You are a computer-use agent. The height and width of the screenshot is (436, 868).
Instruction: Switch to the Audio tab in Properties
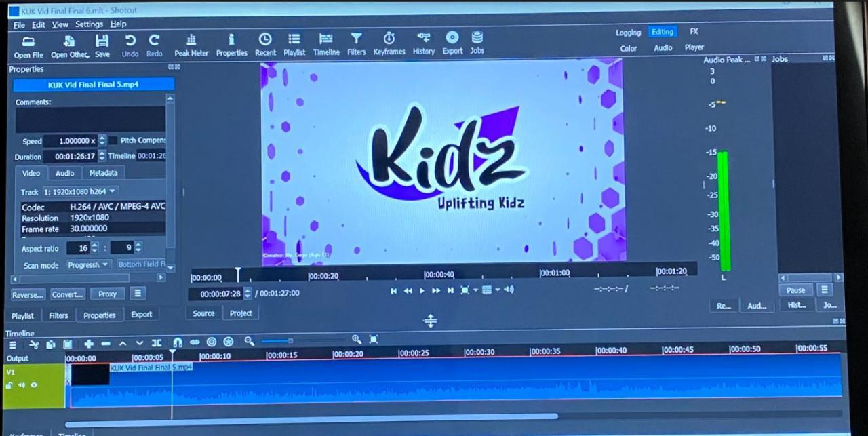(x=65, y=173)
